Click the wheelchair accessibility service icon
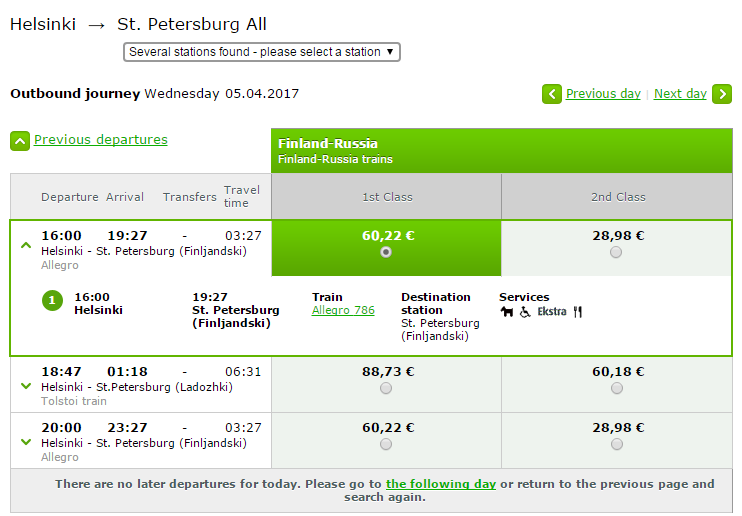The width and height of the screenshot is (742, 516). (x=525, y=312)
